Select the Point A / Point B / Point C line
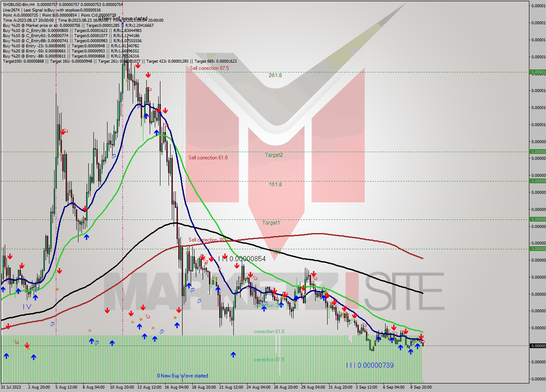 tap(59, 15)
